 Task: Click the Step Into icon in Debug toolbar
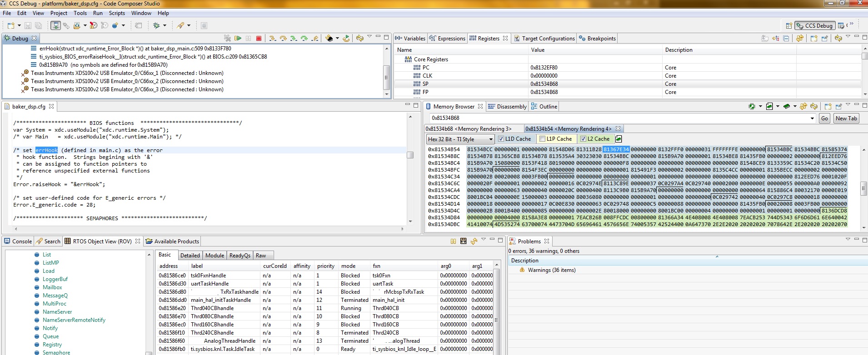pos(272,38)
